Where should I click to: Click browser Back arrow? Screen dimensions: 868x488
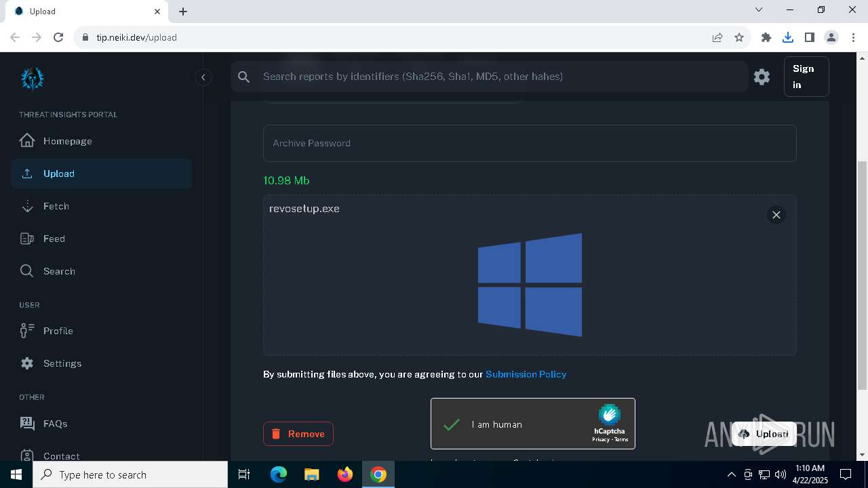point(15,37)
